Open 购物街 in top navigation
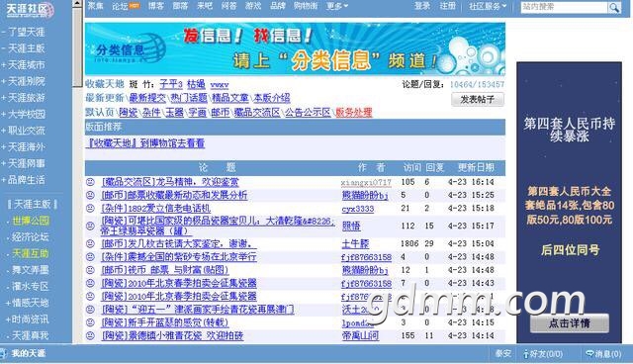Image resolution: width=633 pixels, height=364 pixels. pyautogui.click(x=306, y=6)
